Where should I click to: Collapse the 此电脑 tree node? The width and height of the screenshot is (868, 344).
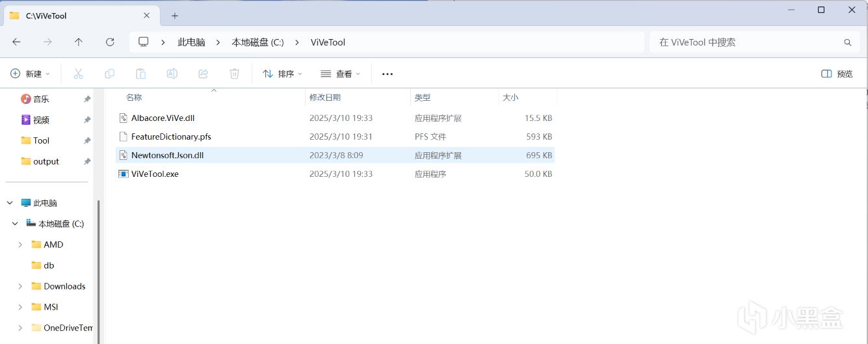[10, 203]
